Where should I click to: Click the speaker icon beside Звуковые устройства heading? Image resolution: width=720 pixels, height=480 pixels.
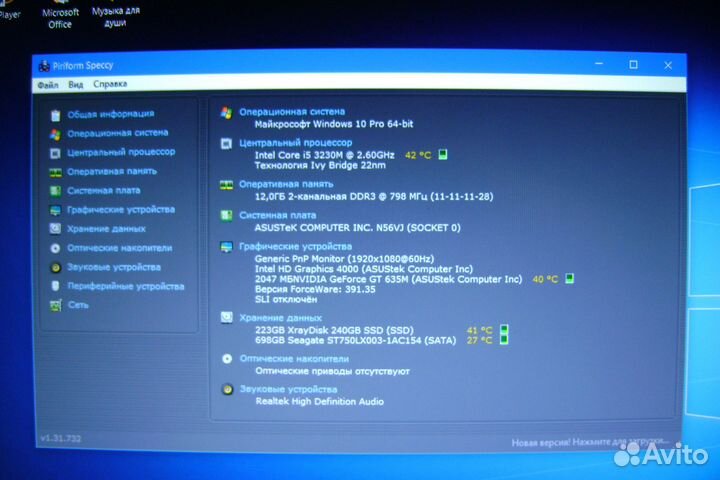(227, 390)
